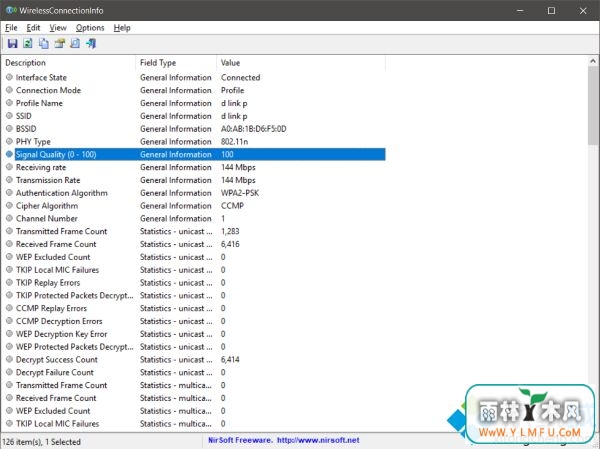Sort by the Field Type column header
Image resolution: width=600 pixels, height=449 pixels.
click(x=176, y=63)
